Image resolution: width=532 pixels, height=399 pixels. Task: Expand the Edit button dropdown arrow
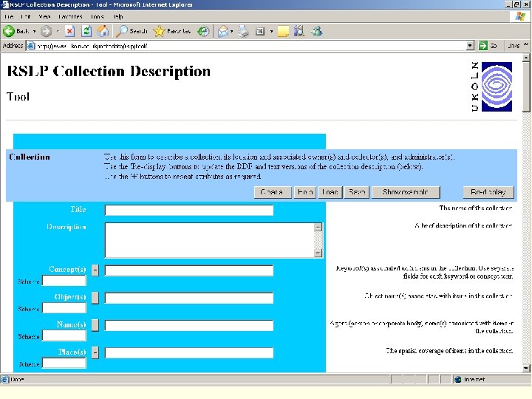pyautogui.click(x=271, y=31)
